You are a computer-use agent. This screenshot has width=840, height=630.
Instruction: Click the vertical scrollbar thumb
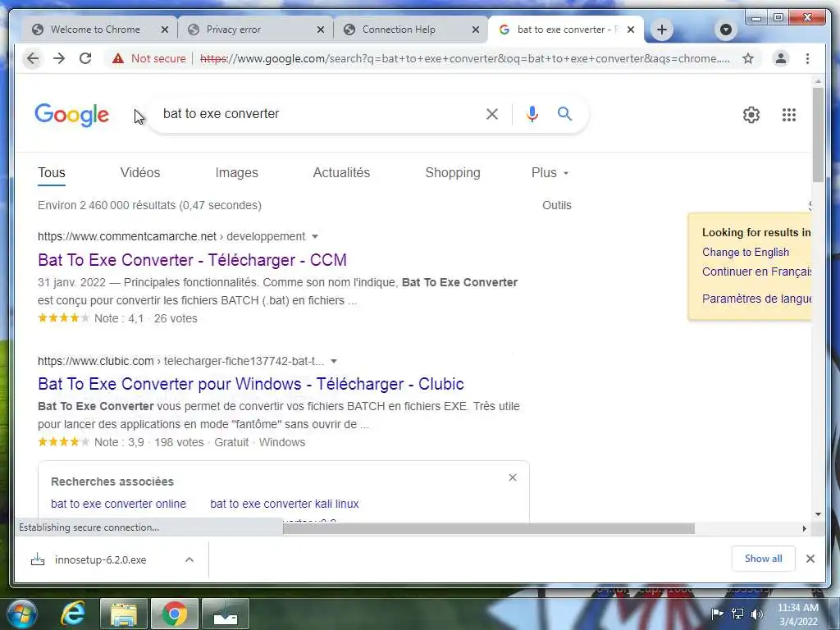(818, 135)
